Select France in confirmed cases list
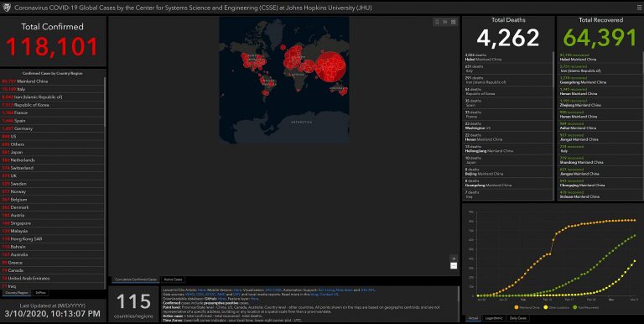 click(x=52, y=112)
